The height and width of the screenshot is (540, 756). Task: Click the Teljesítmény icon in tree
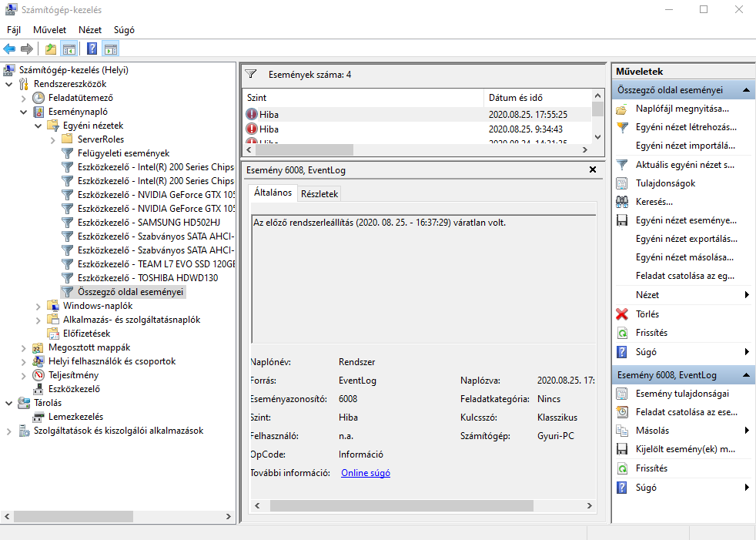(x=38, y=375)
